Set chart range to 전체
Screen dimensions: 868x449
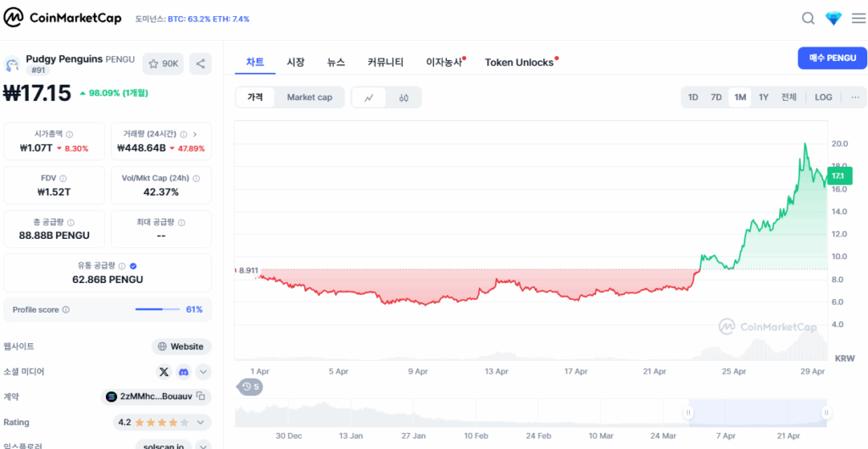789,97
